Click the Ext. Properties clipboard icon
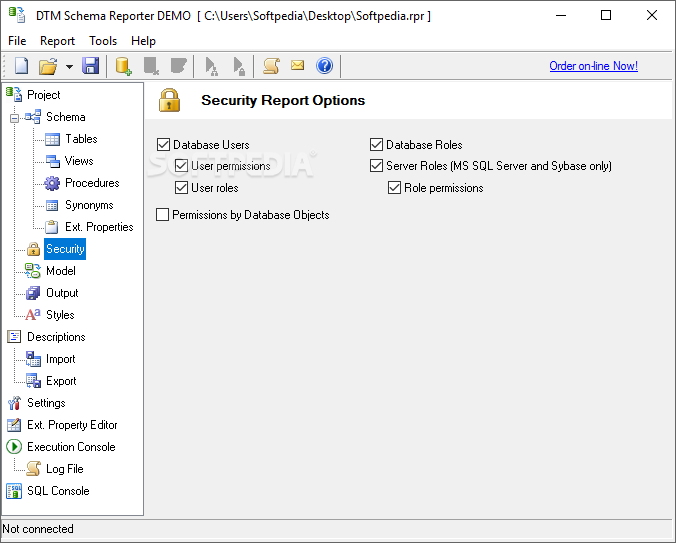Screen dimensions: 676x543 52,227
